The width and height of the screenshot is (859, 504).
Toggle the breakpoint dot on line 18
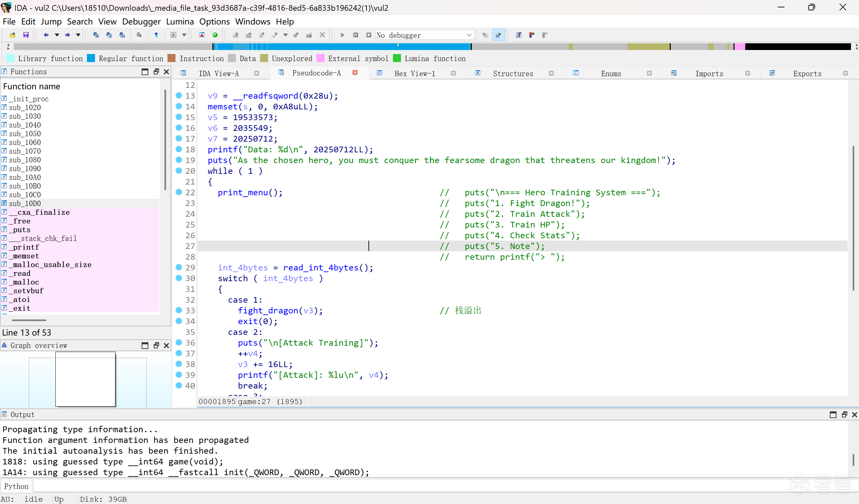coord(179,149)
